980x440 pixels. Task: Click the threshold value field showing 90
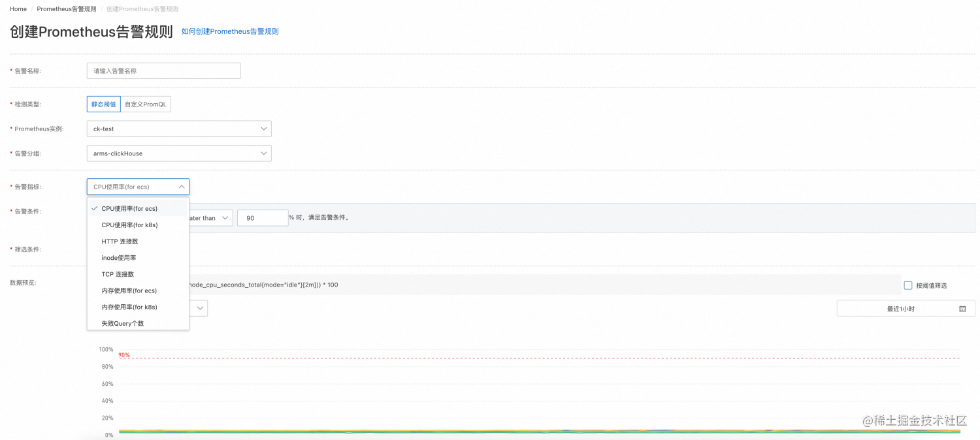pyautogui.click(x=263, y=218)
